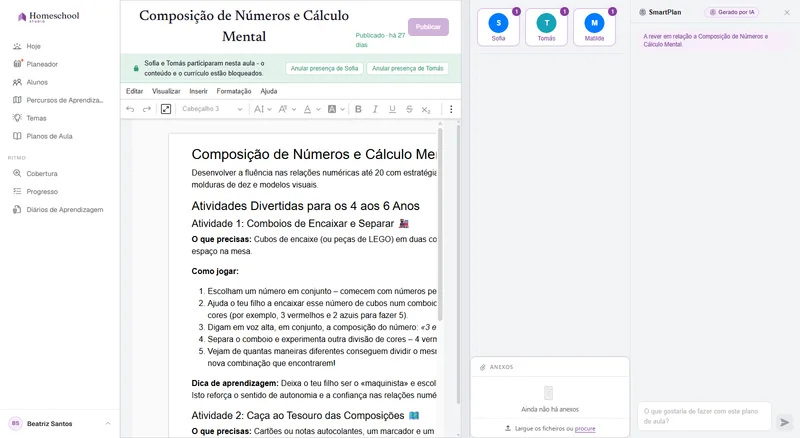Redo the last edit
The image size is (800, 438).
click(x=146, y=109)
